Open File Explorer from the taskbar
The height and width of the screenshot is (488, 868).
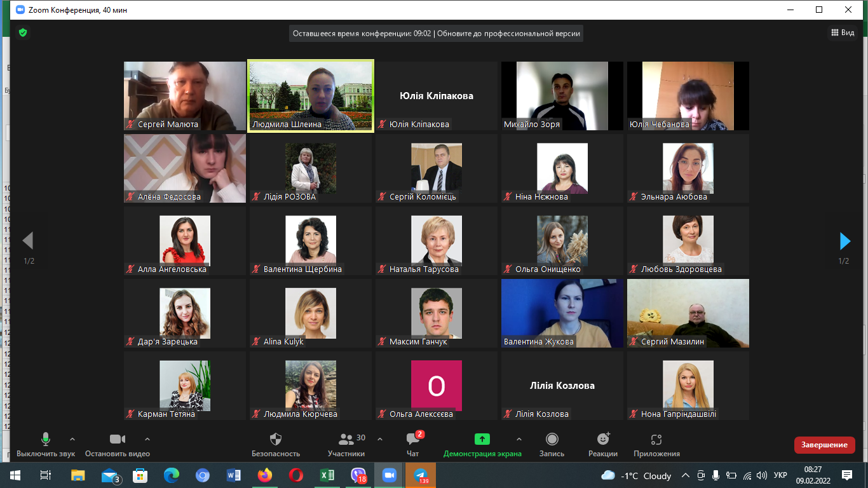78,475
